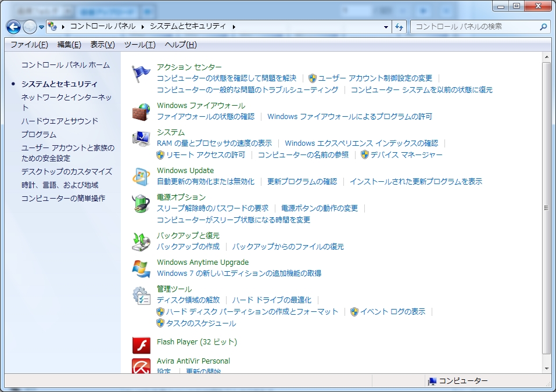Expand the arrow before コントロール パネル in the address bar
This screenshot has height=392, width=556.
tap(63, 27)
